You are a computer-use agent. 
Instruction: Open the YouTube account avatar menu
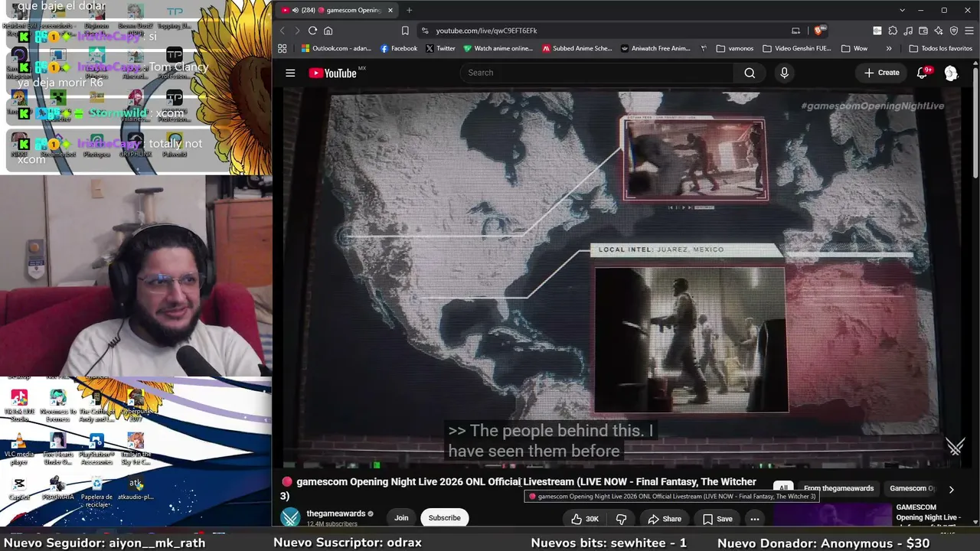click(x=951, y=73)
